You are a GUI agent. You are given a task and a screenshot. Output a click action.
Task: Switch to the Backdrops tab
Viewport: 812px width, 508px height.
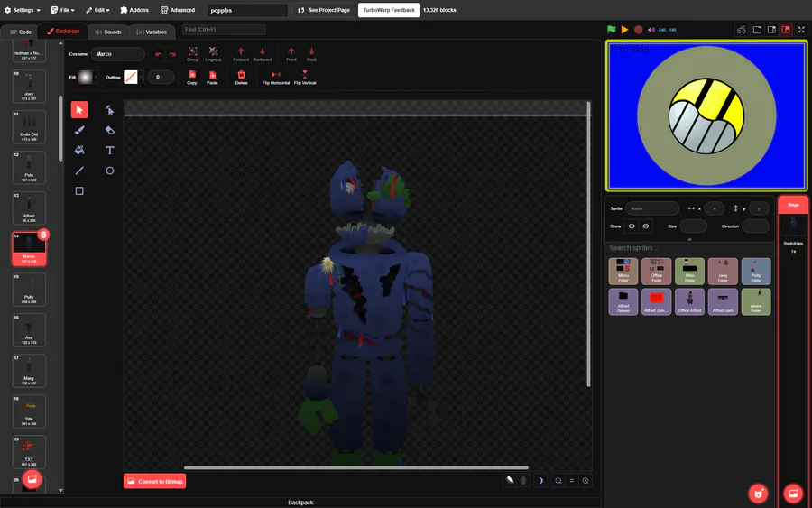click(64, 32)
